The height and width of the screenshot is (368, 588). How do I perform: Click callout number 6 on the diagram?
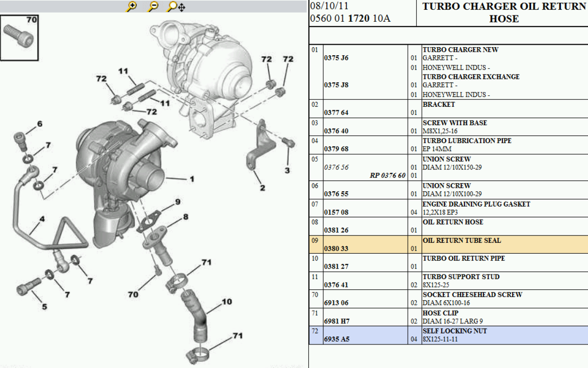tap(40, 123)
